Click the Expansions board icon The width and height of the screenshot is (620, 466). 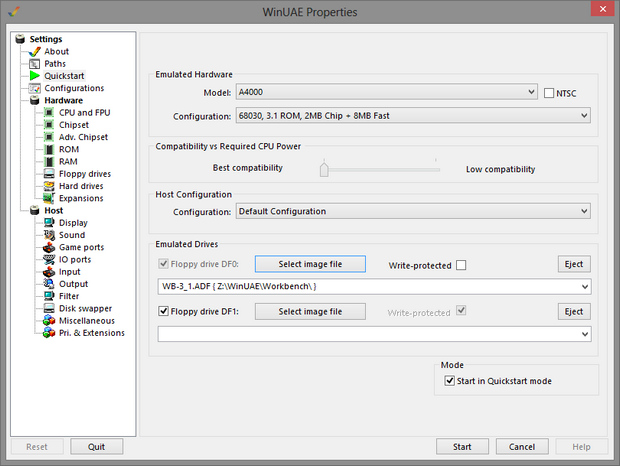[x=49, y=198]
